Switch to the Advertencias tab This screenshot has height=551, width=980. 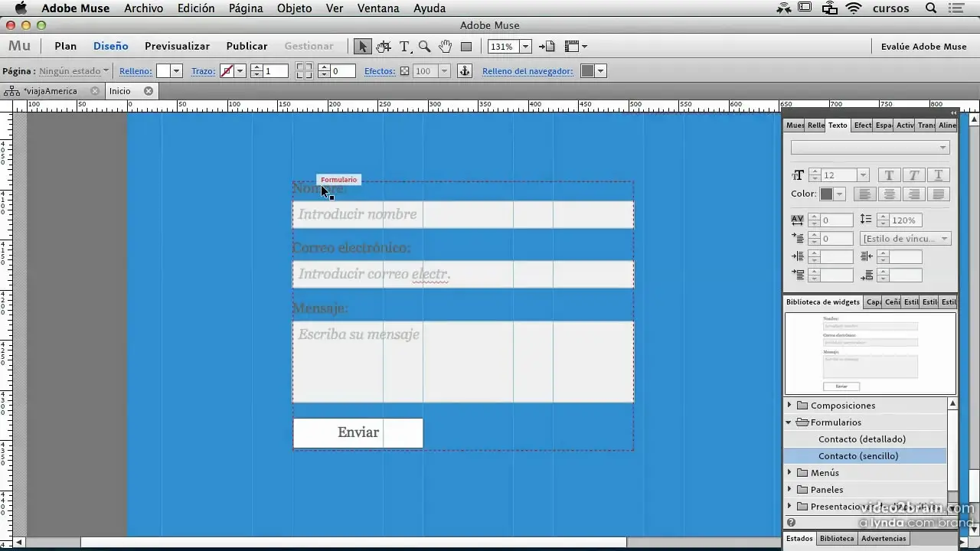[x=884, y=538]
